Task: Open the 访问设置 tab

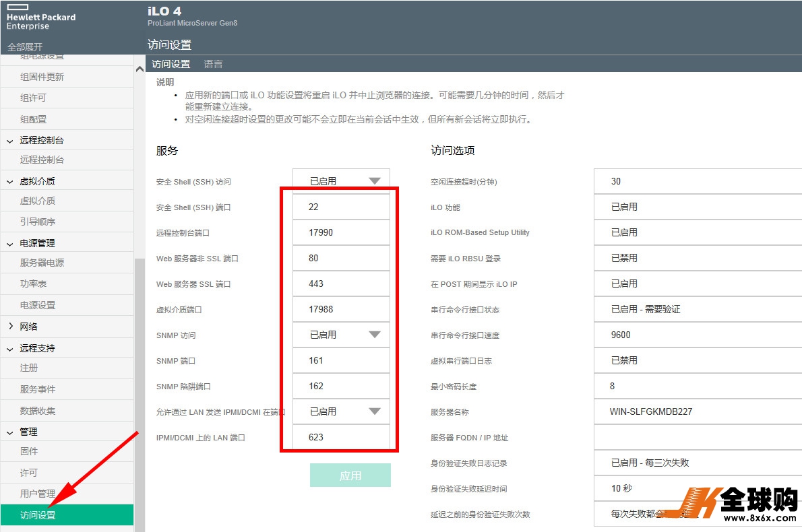Action: pyautogui.click(x=171, y=64)
